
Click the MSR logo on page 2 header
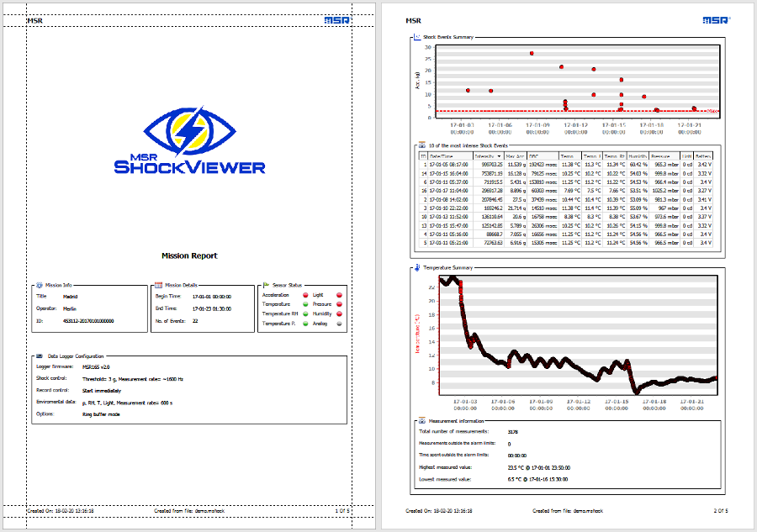tap(716, 20)
